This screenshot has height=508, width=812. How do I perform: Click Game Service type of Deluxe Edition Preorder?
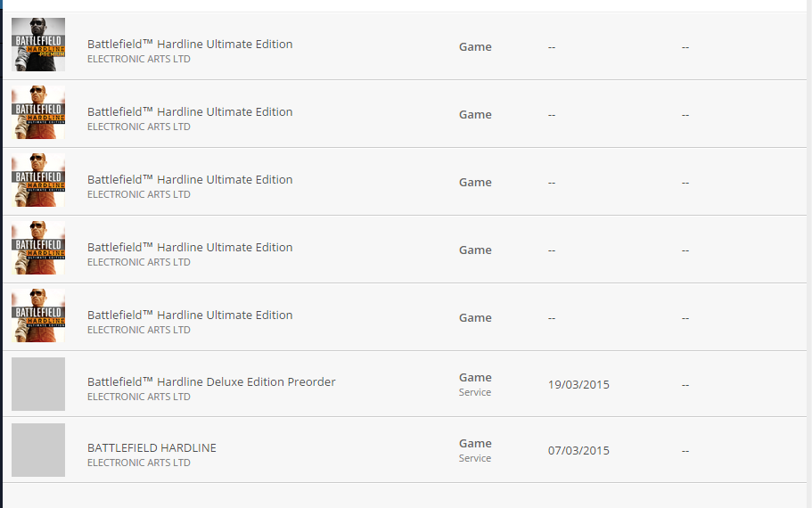[x=475, y=384]
